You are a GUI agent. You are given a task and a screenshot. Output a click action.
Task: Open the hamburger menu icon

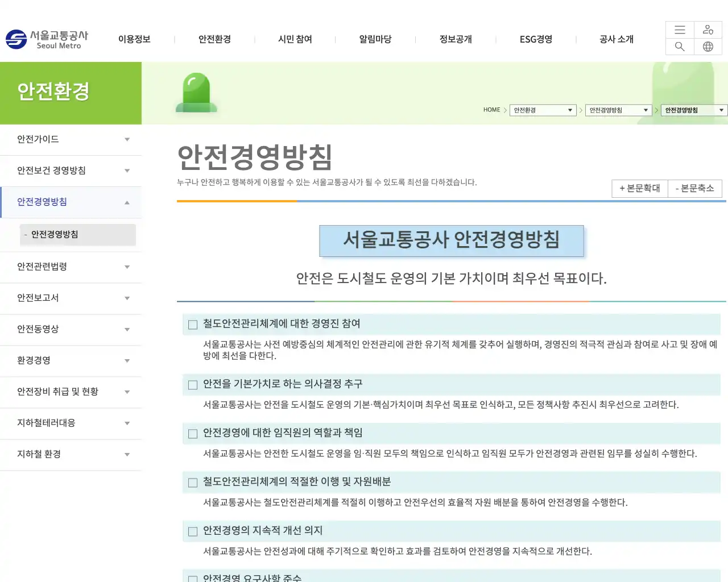680,30
